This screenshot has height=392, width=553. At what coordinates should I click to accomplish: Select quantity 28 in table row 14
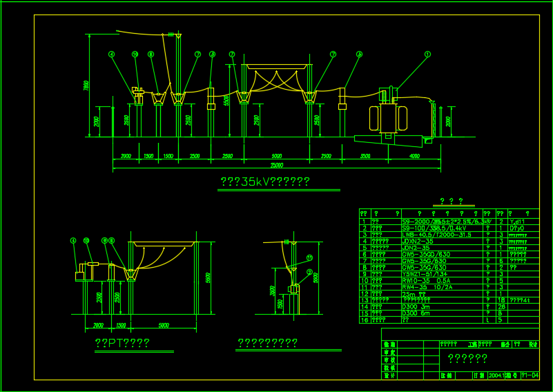[501, 307]
